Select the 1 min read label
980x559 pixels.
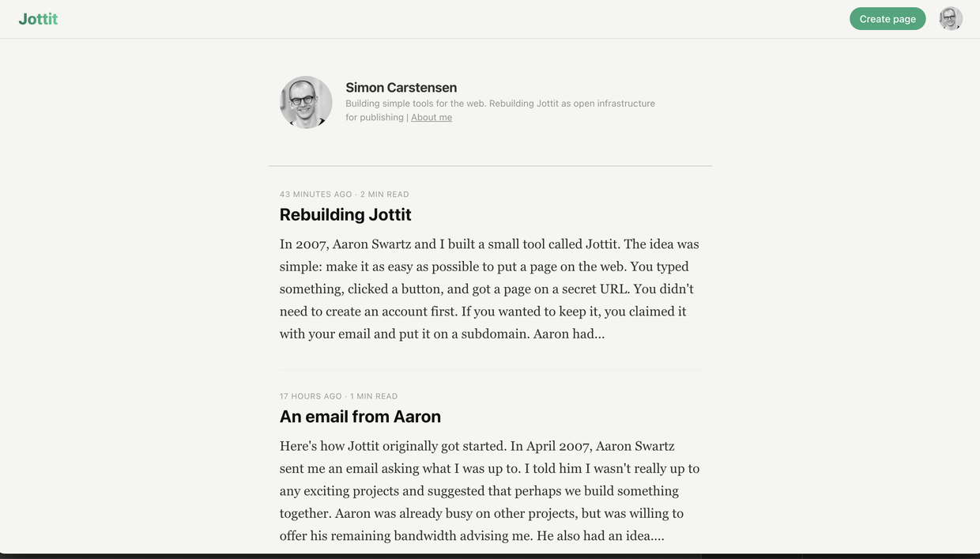pos(374,396)
